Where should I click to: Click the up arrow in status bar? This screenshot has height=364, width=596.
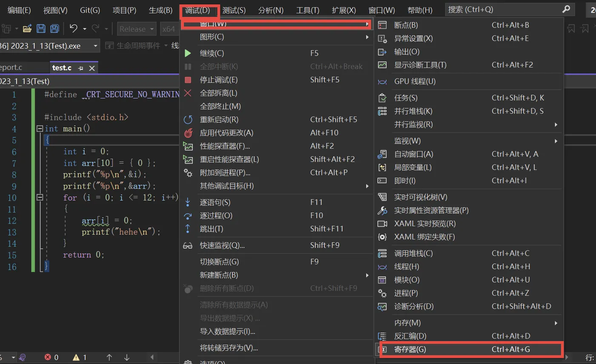[x=109, y=357]
